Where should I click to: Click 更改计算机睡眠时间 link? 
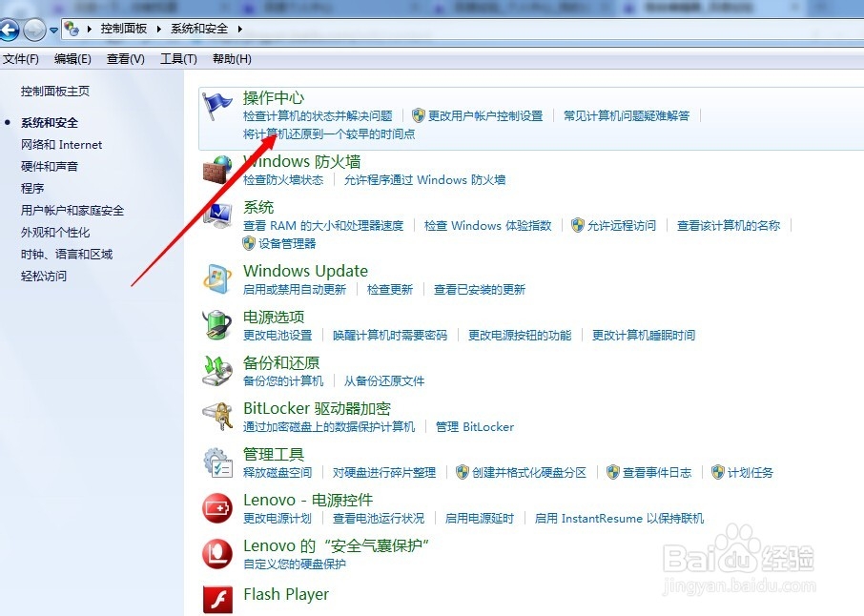click(x=644, y=335)
